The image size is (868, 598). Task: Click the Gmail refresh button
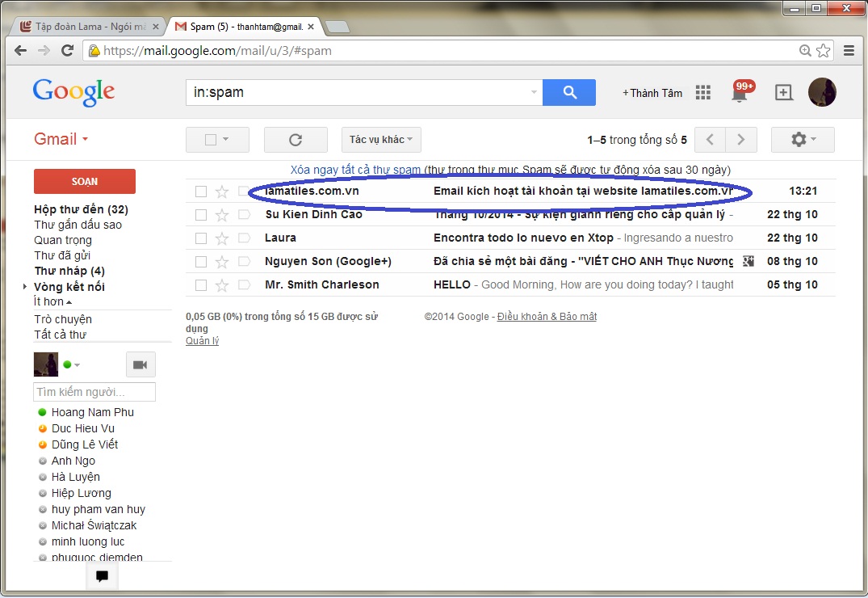(x=296, y=140)
